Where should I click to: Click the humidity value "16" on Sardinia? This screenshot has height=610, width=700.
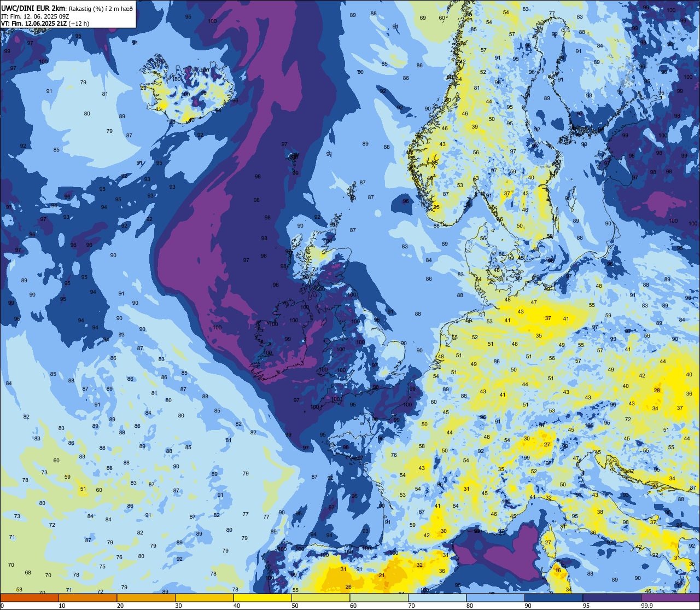click(558, 571)
